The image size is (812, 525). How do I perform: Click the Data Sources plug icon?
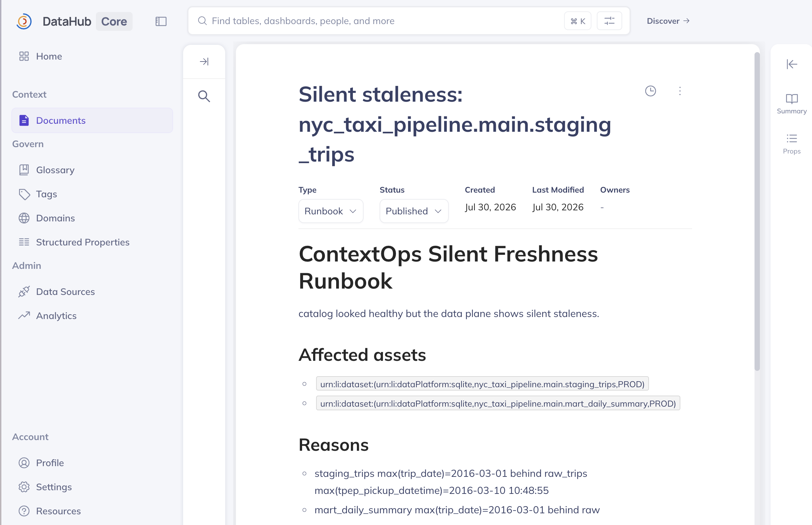click(24, 292)
